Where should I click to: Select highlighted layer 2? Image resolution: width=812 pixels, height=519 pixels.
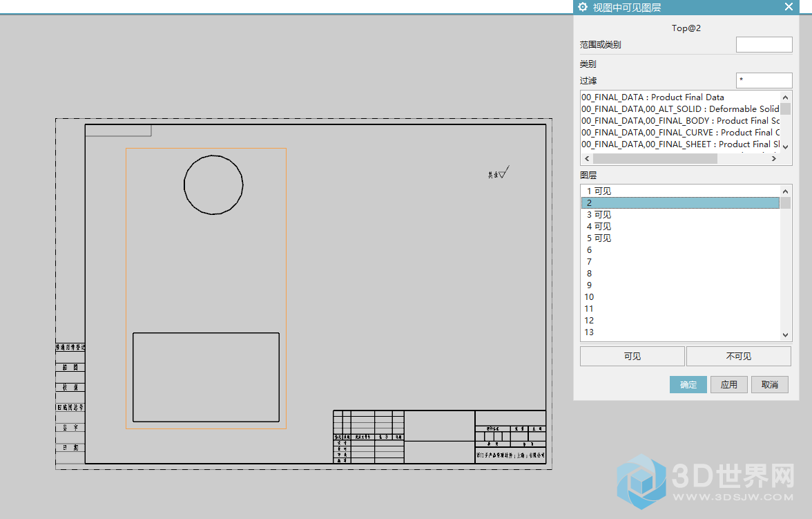[680, 202]
